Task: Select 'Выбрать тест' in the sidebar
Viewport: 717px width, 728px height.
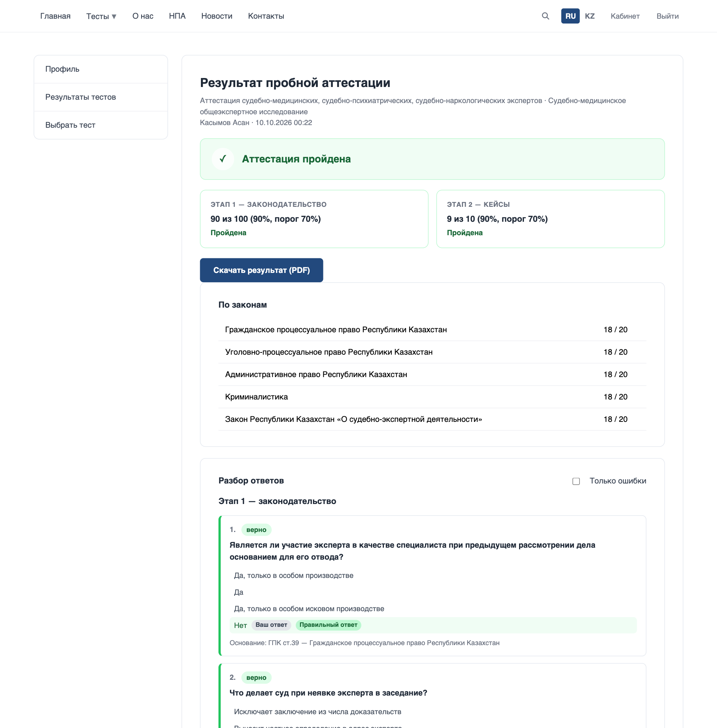Action: (100, 125)
